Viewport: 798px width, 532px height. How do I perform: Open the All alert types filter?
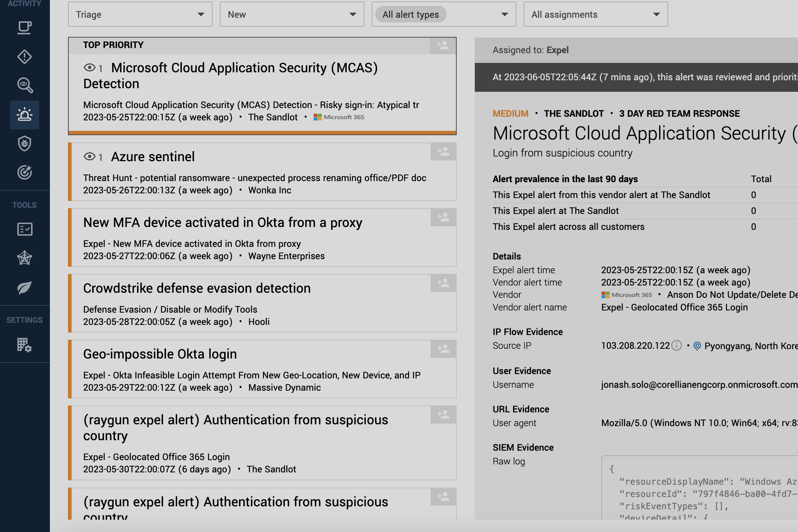[x=444, y=14]
